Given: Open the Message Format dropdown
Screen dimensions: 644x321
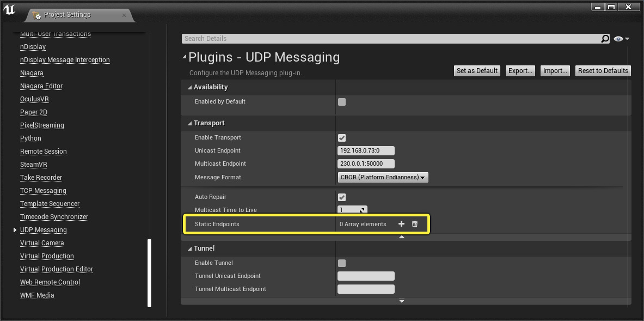Looking at the screenshot, I should pos(383,177).
